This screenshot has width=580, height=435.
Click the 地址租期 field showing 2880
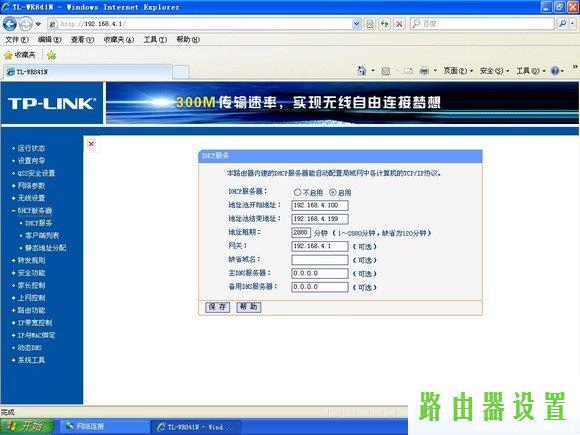pos(301,233)
